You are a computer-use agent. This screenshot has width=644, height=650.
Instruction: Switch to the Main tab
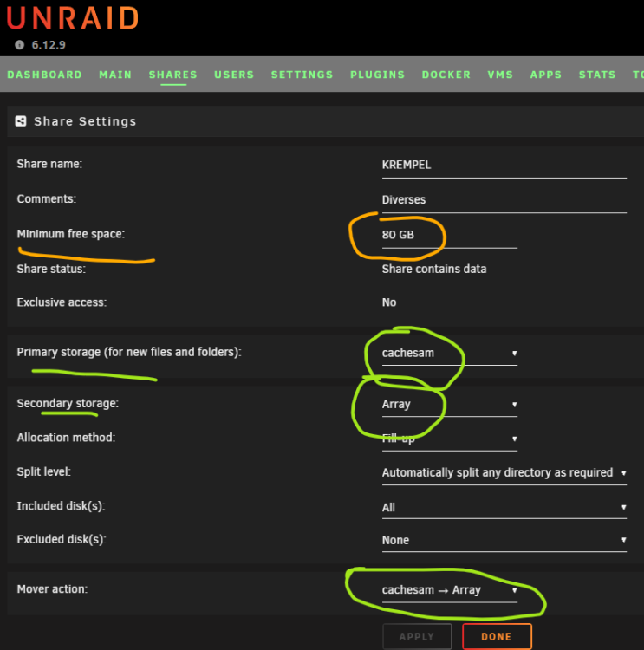click(115, 75)
